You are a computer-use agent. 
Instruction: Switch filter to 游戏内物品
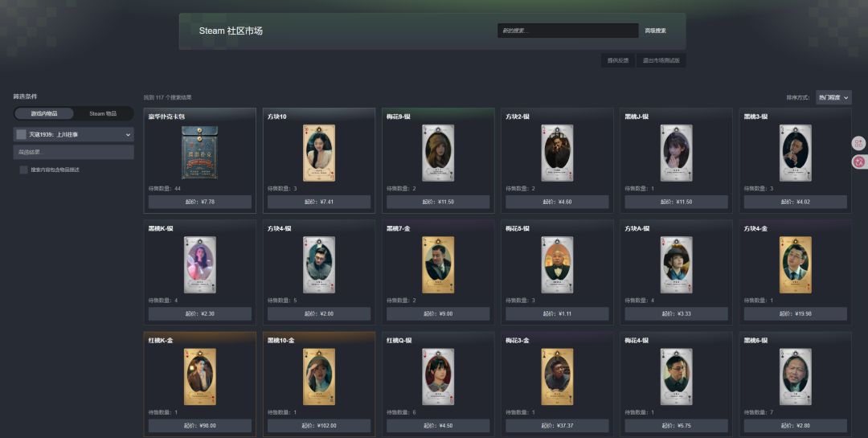coord(43,113)
